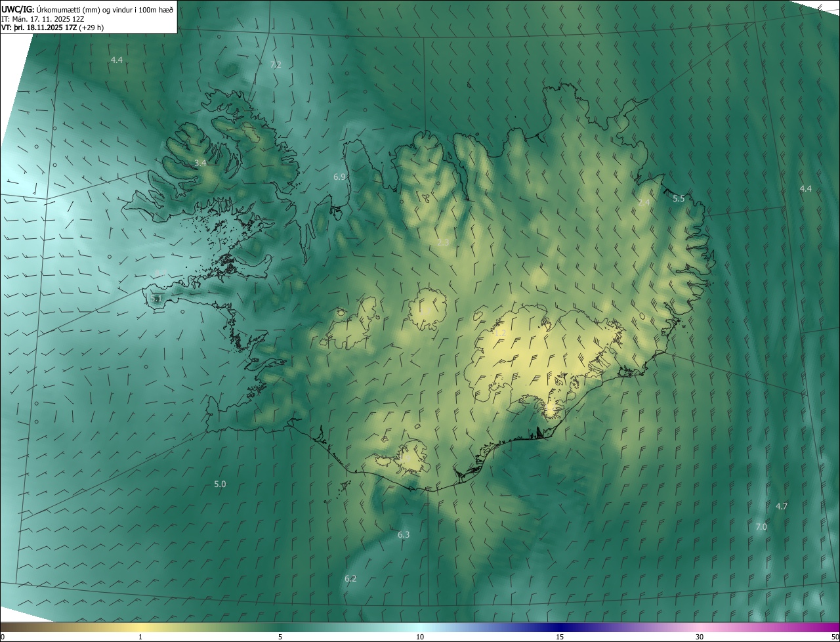Click the 30 label on colour scale

(x=700, y=637)
